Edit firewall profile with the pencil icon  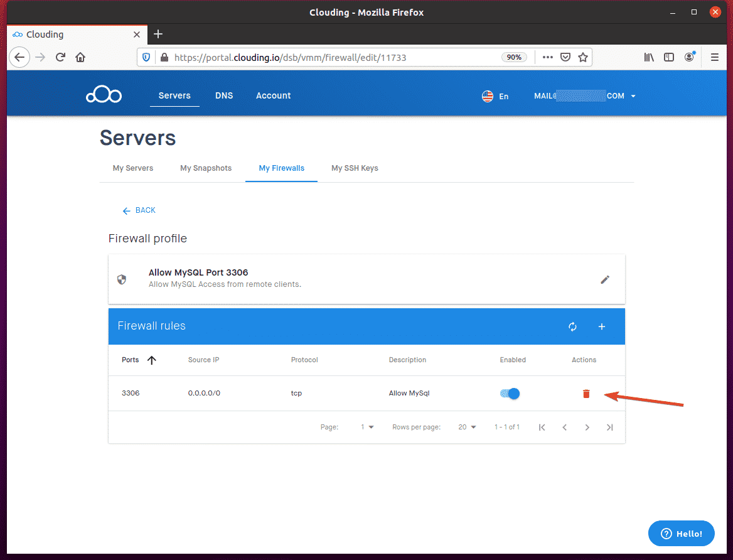coord(605,279)
